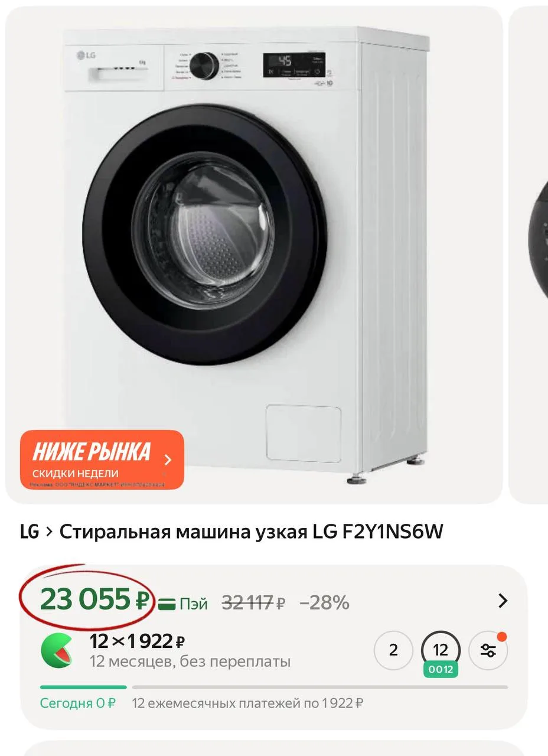Image resolution: width=548 pixels, height=756 pixels.
Task: Tap the installment payment progress bar
Action: pos(274,687)
